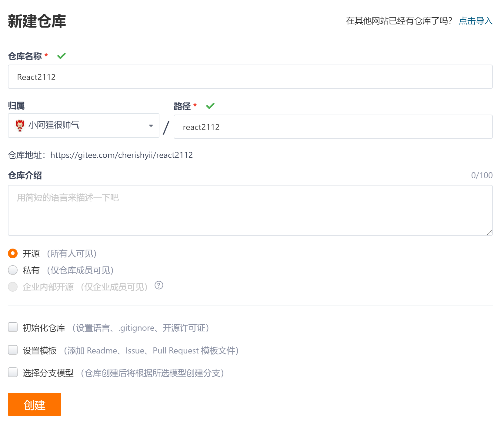Click the 仓库介绍 description textarea
The image size is (504, 425).
250,210
